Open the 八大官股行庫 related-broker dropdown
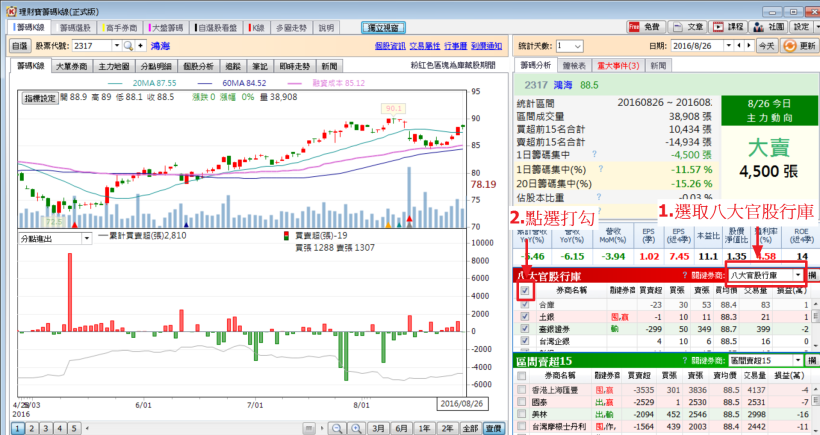This screenshot has height=435, width=820. tap(797, 274)
